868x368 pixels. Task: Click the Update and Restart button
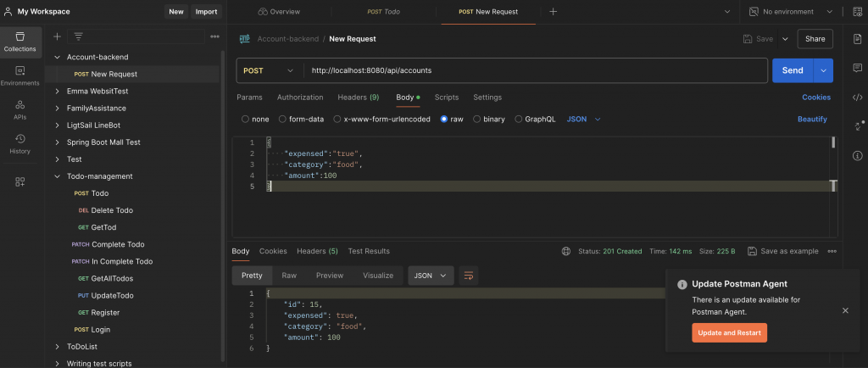tap(729, 332)
